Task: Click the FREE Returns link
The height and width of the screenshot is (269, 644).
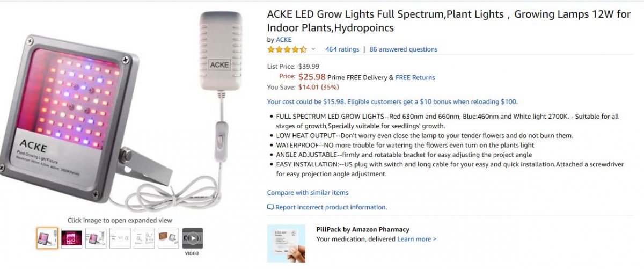Action: point(415,77)
